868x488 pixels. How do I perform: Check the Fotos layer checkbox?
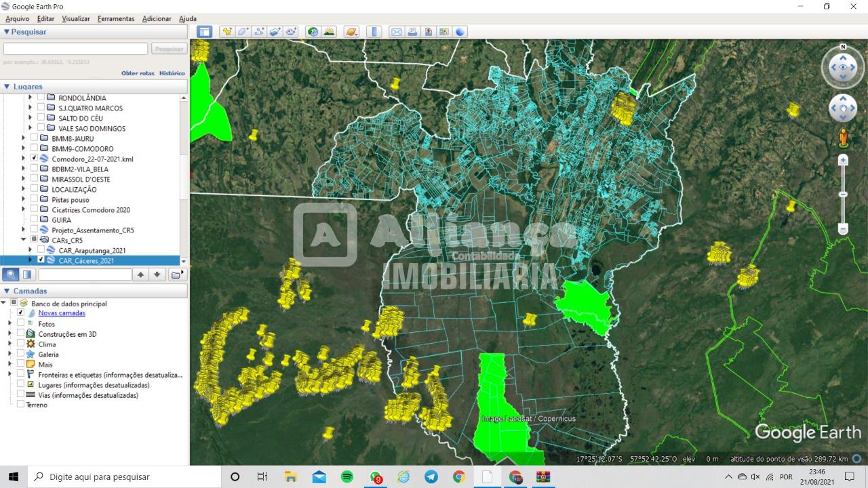(x=20, y=323)
